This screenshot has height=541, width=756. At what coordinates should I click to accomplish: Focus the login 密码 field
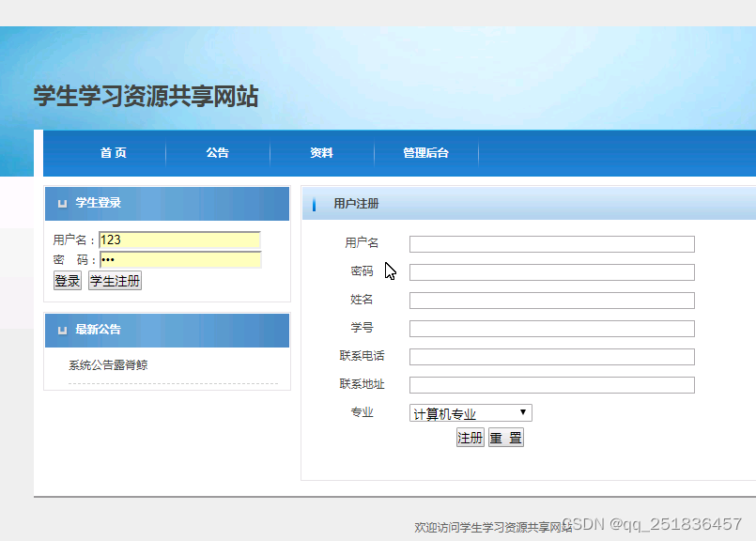tap(180, 260)
